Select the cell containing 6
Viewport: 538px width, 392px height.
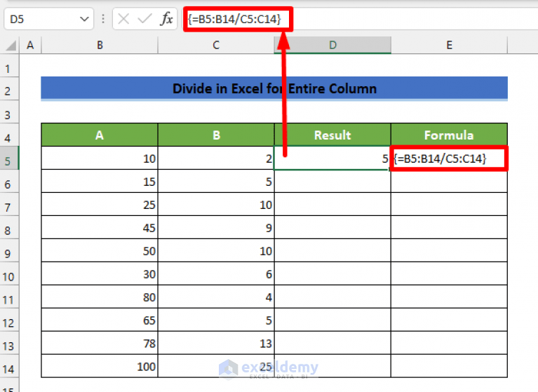(x=216, y=273)
